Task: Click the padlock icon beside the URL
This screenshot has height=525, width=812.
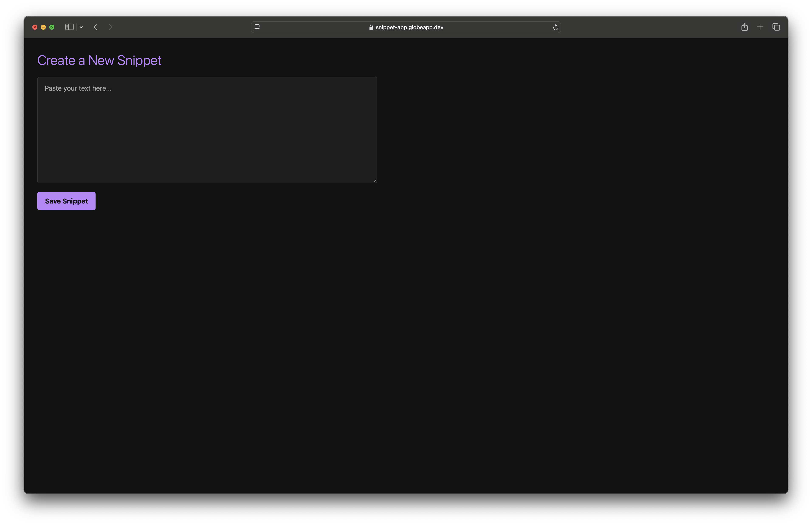Action: point(371,27)
